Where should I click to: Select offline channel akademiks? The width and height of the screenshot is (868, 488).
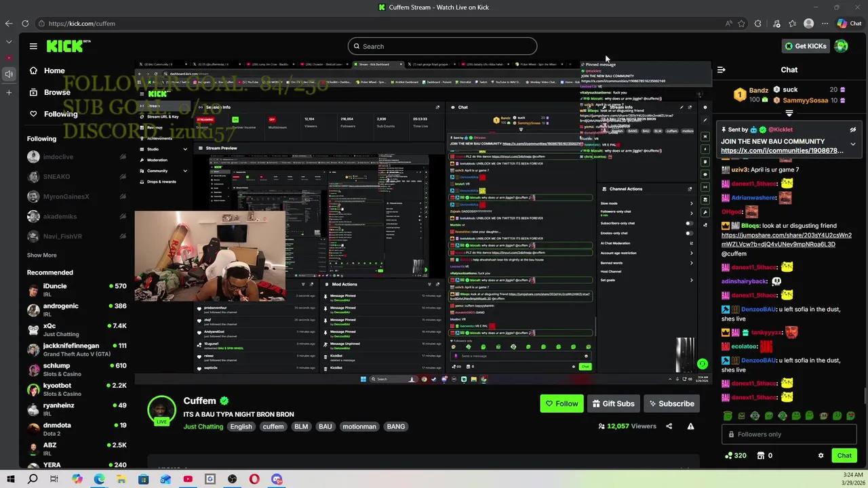click(x=77, y=216)
